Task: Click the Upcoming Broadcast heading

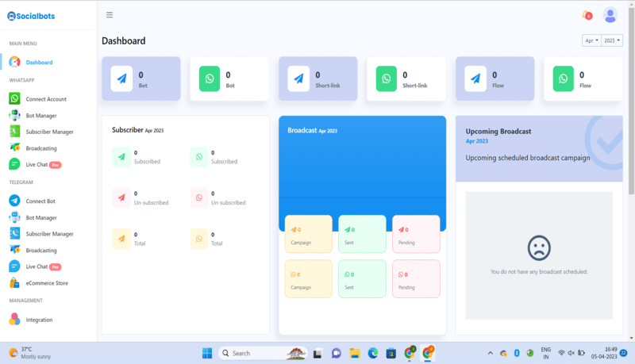Action: click(x=498, y=132)
